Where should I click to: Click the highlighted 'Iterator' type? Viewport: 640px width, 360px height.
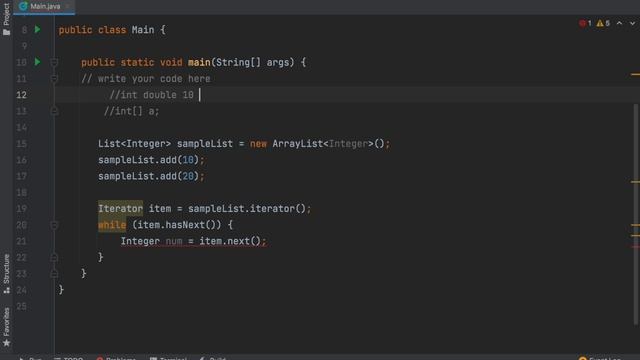[x=120, y=209]
